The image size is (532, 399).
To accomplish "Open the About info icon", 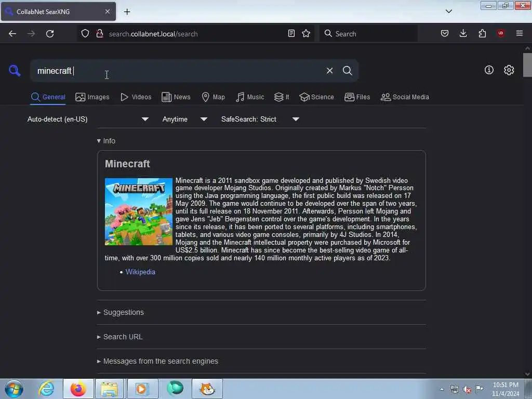I will pyautogui.click(x=489, y=70).
